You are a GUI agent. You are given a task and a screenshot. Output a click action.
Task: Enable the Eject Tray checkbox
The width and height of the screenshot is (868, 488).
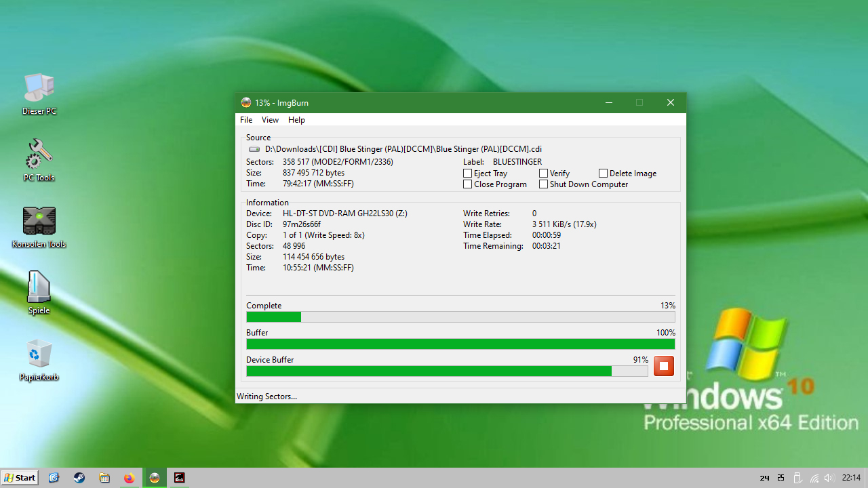[467, 174]
